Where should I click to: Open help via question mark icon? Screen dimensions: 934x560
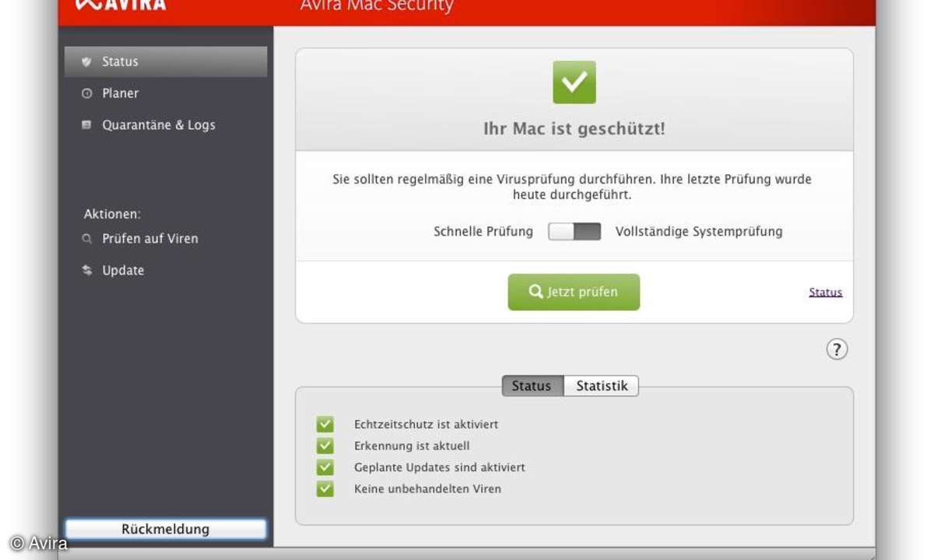pyautogui.click(x=837, y=349)
